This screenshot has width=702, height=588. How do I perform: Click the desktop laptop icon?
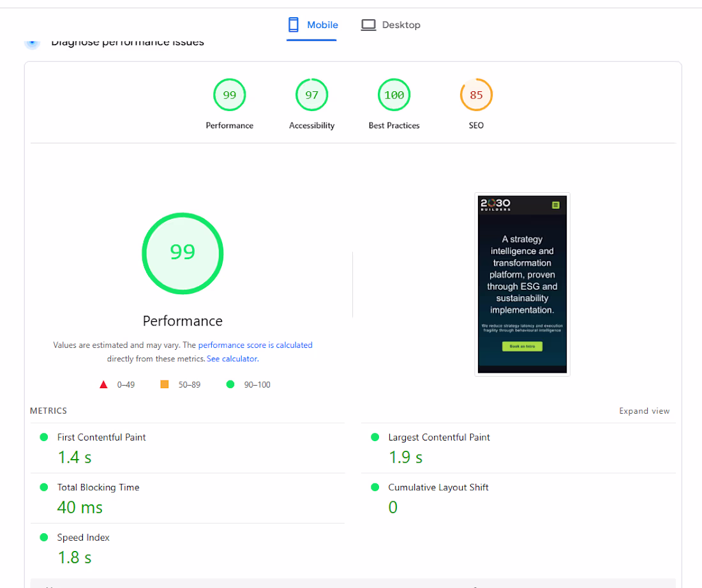coord(368,25)
